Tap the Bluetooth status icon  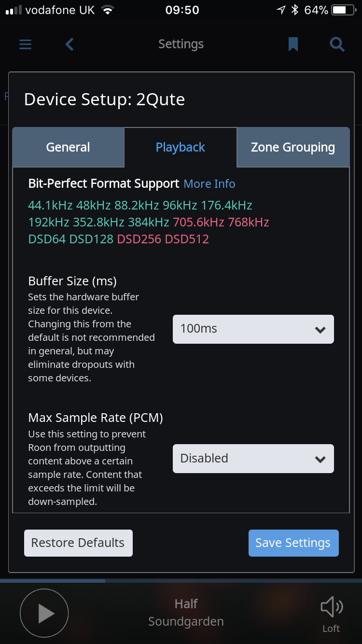pyautogui.click(x=295, y=10)
